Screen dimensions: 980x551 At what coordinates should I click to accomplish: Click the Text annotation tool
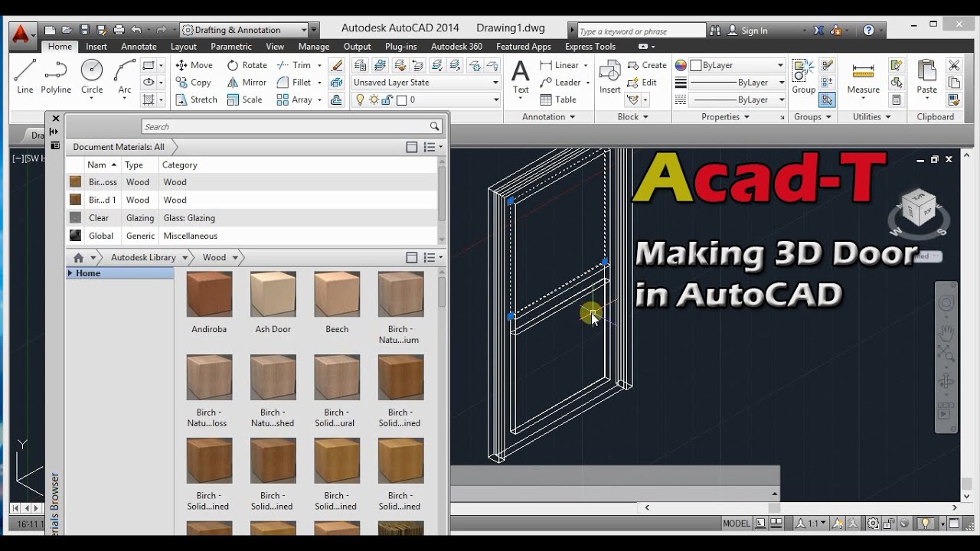tap(521, 77)
